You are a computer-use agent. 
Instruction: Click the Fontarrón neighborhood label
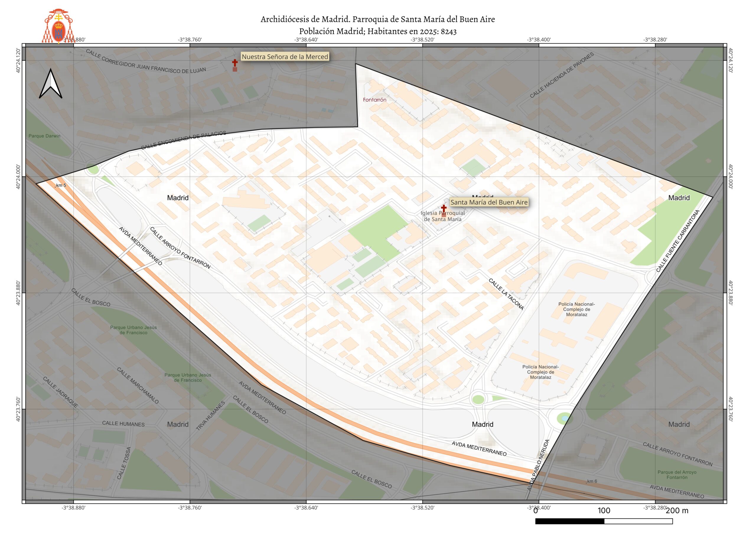click(374, 100)
